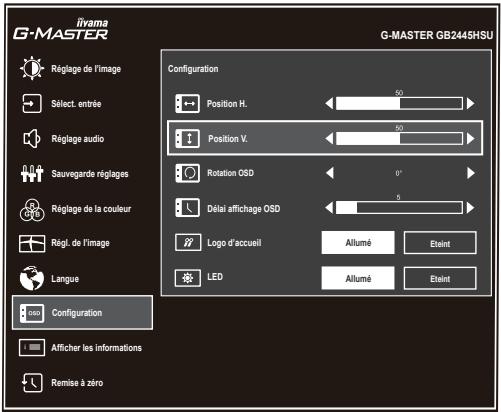Click the info icon for Afficher les informations

32,347
